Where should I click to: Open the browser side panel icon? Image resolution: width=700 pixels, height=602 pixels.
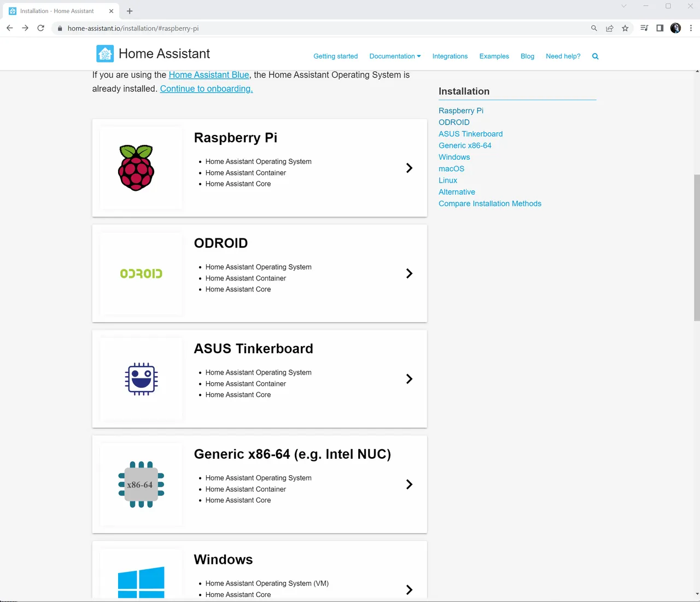(660, 28)
